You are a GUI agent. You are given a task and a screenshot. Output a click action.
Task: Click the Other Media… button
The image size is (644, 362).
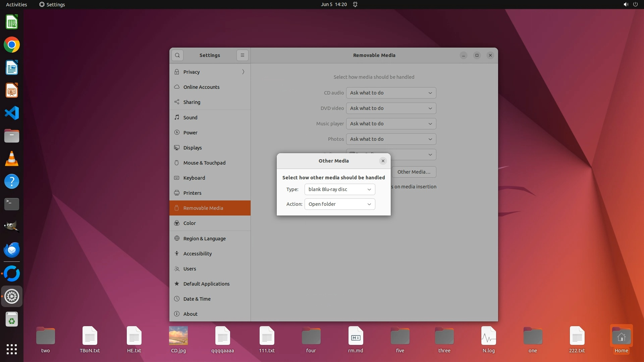pos(414,172)
